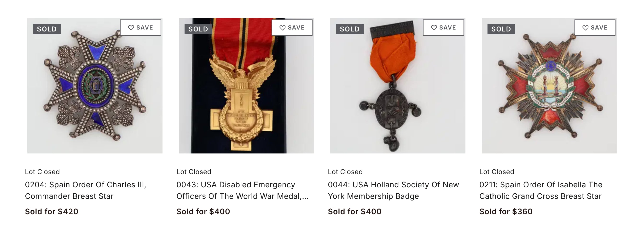Click heart icon on Disabled Emergency Officers lot
644x232 pixels.
(283, 28)
